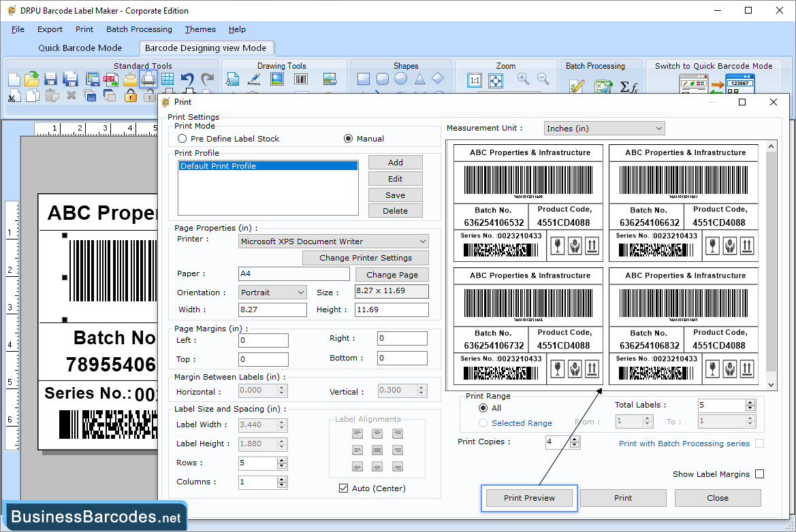Click the Change Page button
The width and height of the screenshot is (796, 532).
click(392, 274)
